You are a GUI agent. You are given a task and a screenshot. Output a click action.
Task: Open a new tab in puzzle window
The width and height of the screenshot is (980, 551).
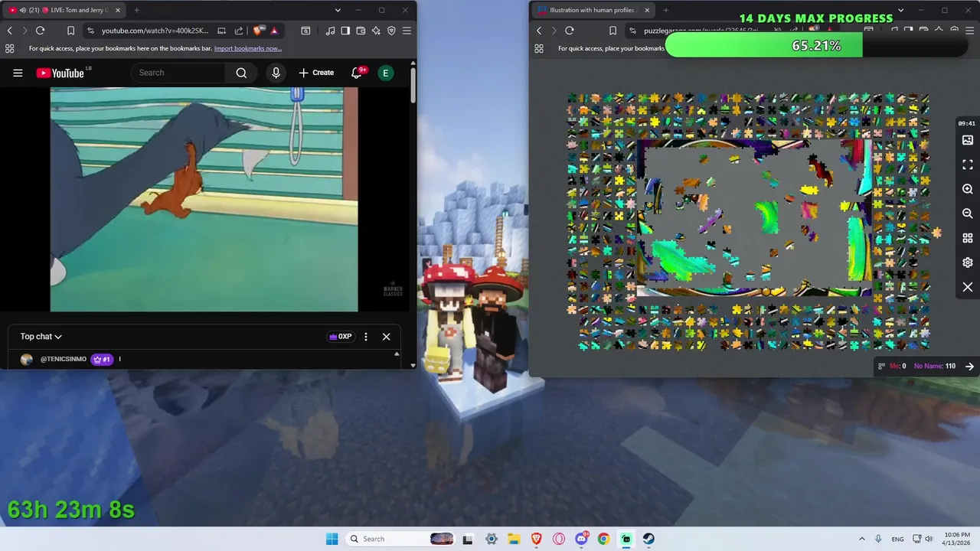[x=665, y=10]
